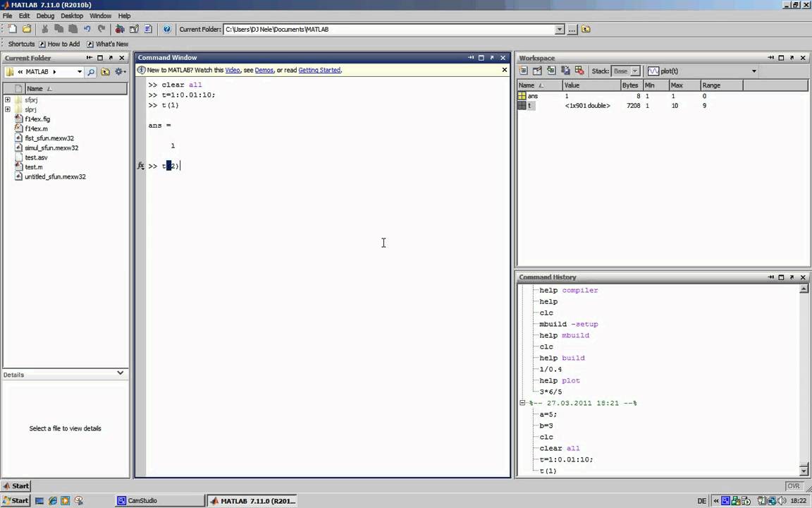Click the Cut scissors icon in the toolbar
Screen dimensions: 812x508
coord(45,29)
